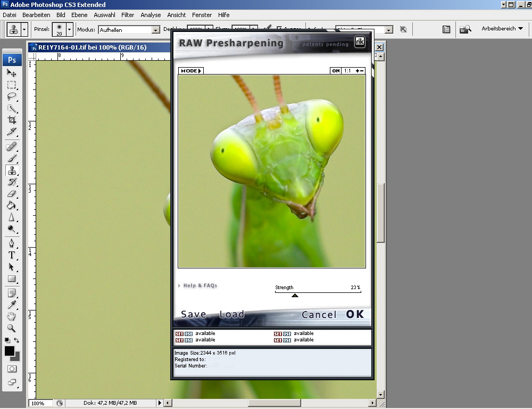Screen dimensions: 532x409
Task: Select the Path Selection tool
Action: [12, 267]
